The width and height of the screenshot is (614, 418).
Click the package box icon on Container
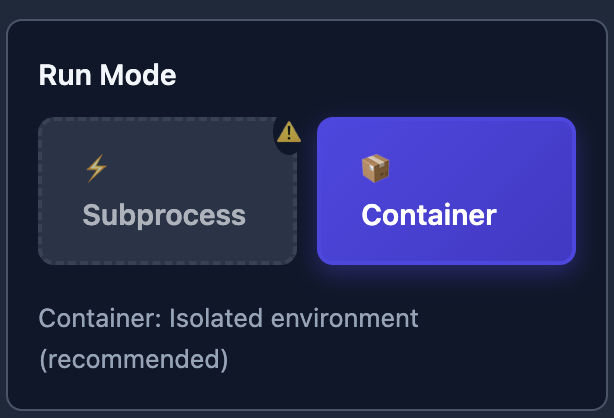375,169
